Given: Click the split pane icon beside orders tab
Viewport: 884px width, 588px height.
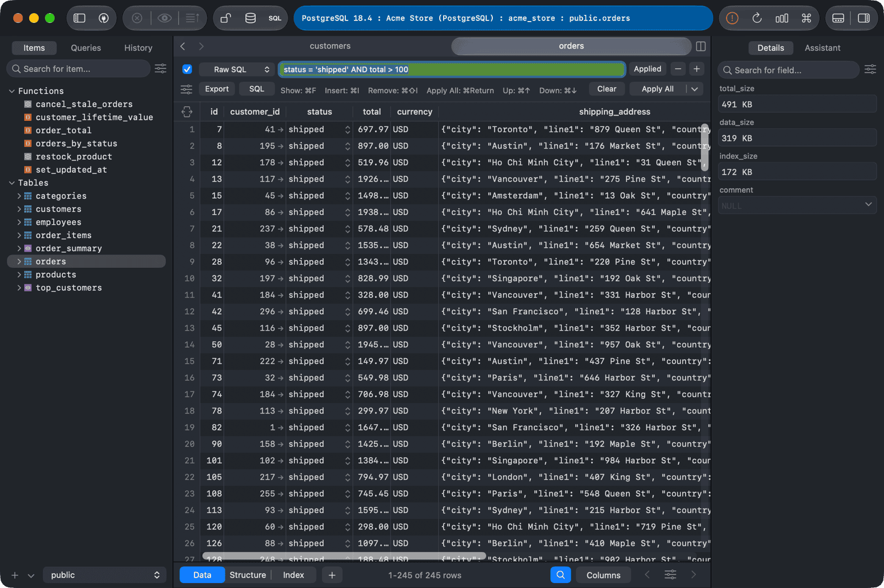Looking at the screenshot, I should point(701,46).
